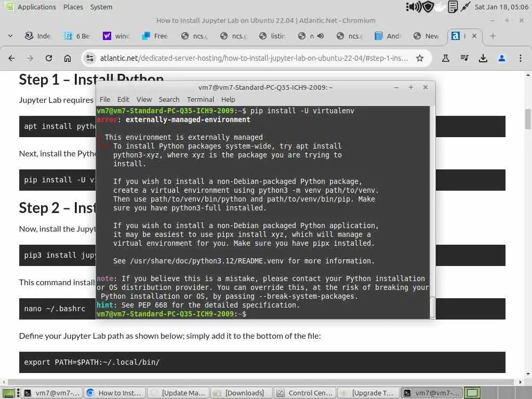The width and height of the screenshot is (532, 399).
Task: Open the Update Manager taskbar item
Action: [x=179, y=393]
